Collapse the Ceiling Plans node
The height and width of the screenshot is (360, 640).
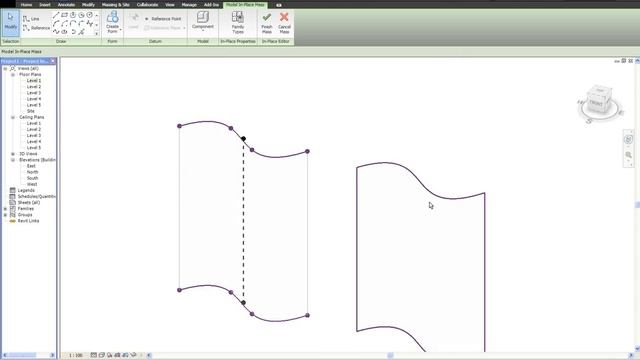pyautogui.click(x=13, y=117)
